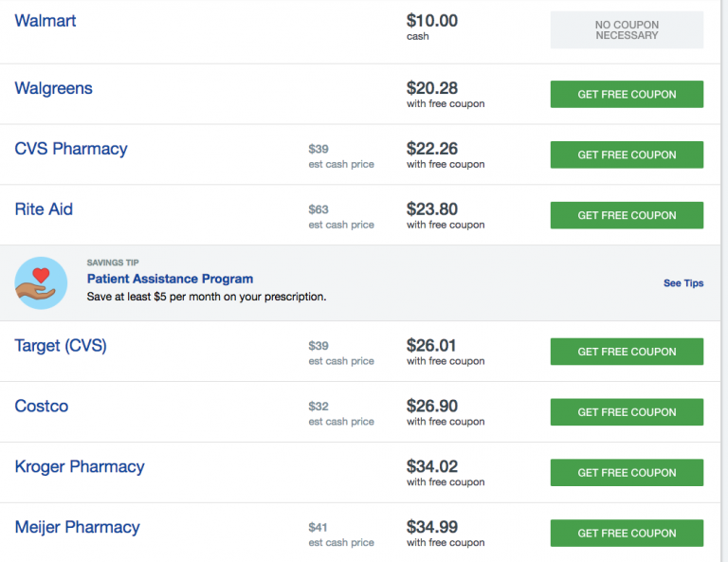
Task: Open the Meijer Pharmacy link
Action: 77,527
